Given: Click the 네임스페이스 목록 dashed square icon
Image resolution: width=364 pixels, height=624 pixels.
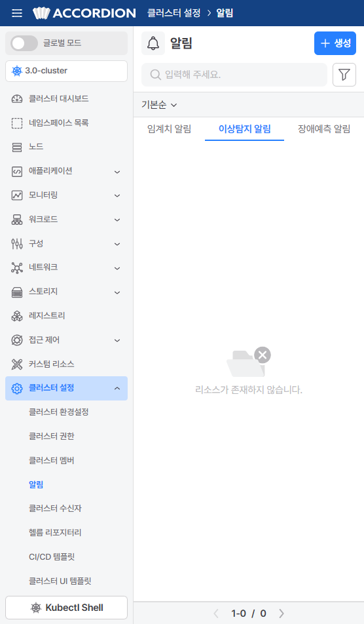Looking at the screenshot, I should point(16,123).
